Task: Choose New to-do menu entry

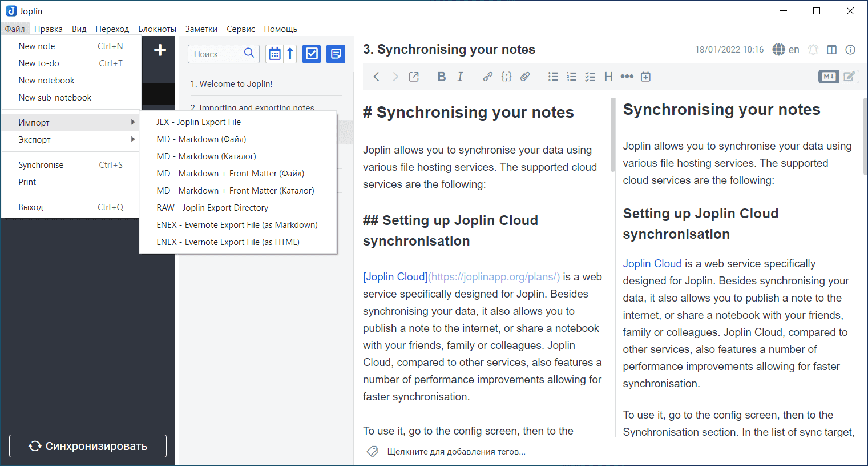Action: click(x=71, y=63)
